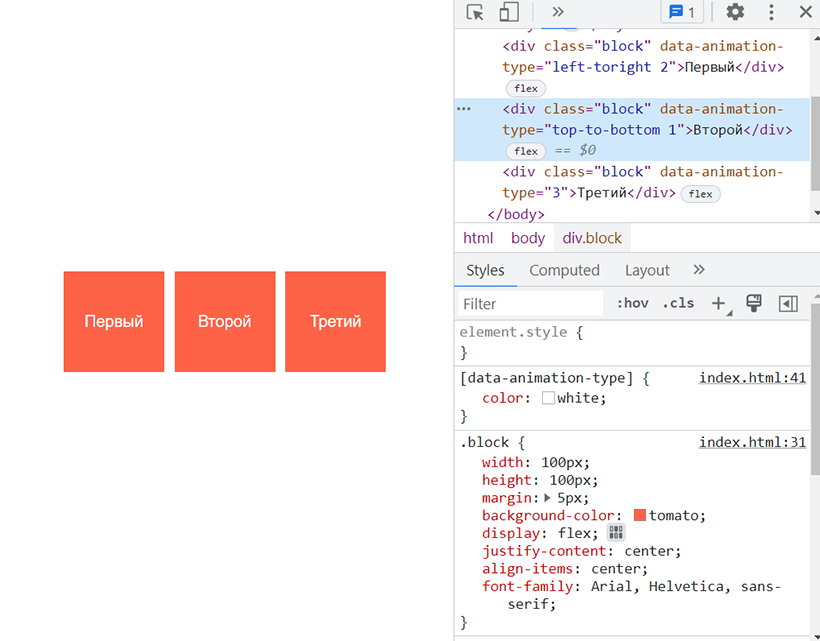Click the ellipsis actions beside the selected DOM node
Screen dimensions: 820x641
pyautogui.click(x=464, y=109)
